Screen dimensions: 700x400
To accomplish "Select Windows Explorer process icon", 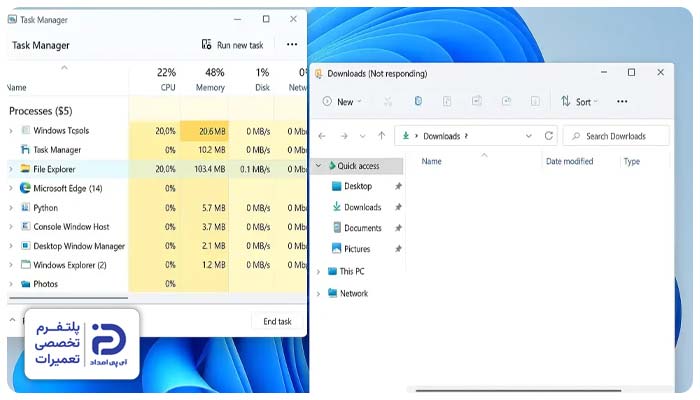I will coord(25,265).
